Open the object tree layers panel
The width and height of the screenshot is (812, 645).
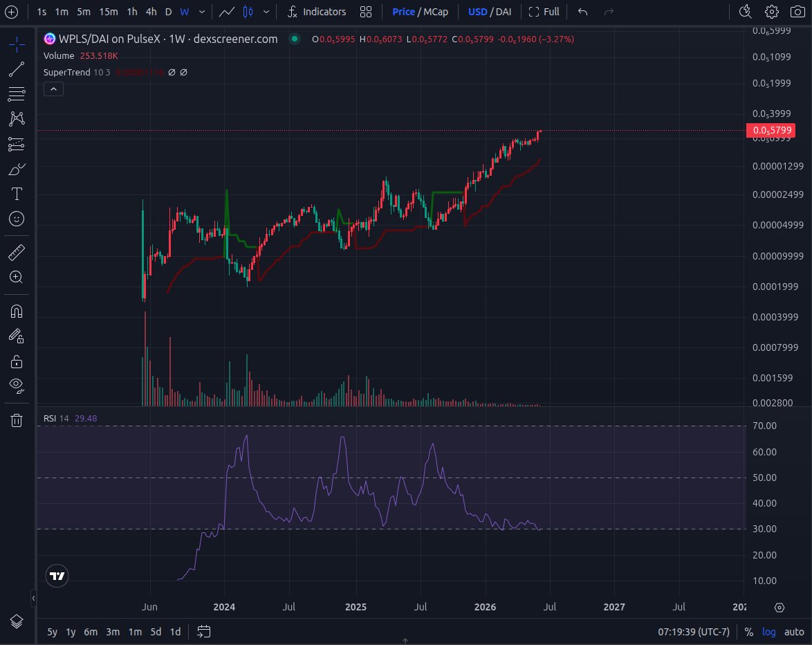click(x=17, y=621)
